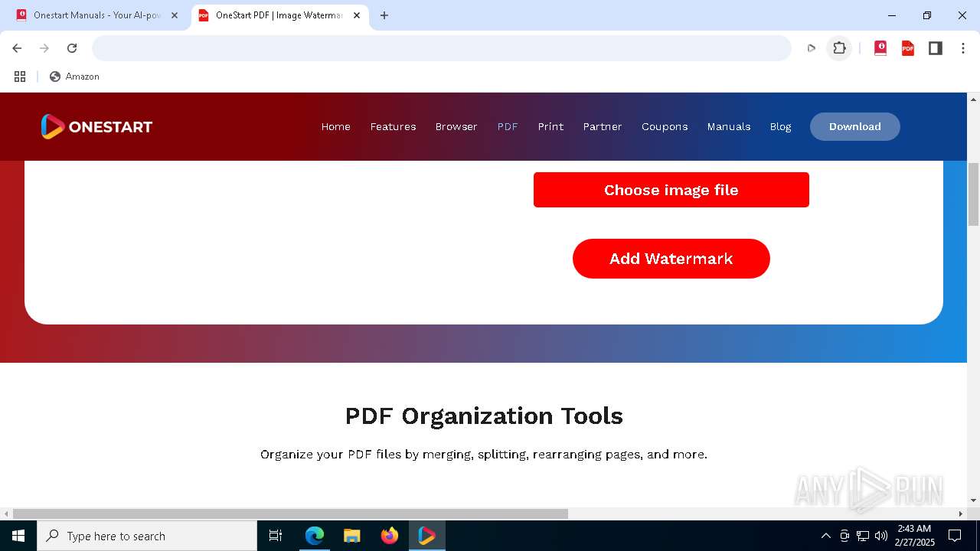
Task: Select the OneStart PDF Image Watermark tab
Action: point(278,15)
